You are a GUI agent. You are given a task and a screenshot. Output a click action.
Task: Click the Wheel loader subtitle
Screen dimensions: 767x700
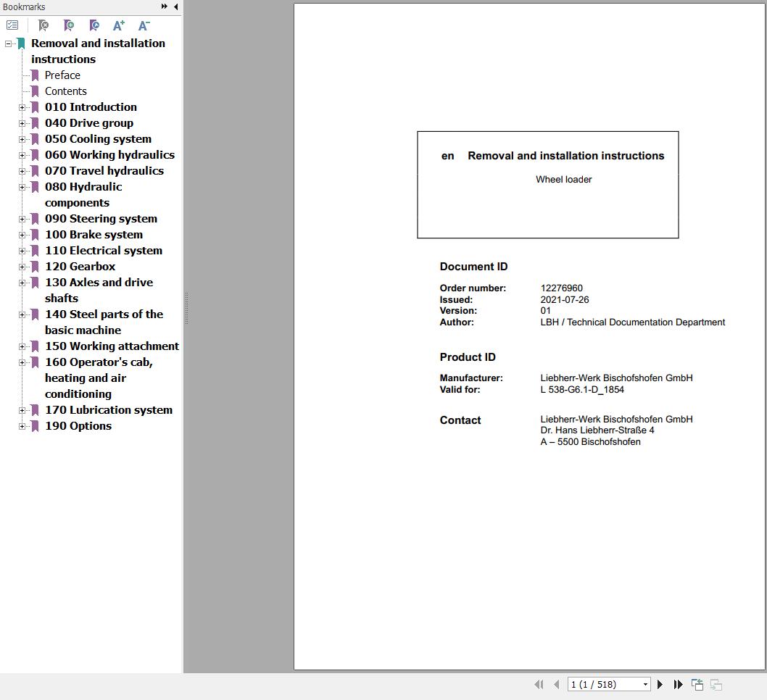[x=563, y=180]
